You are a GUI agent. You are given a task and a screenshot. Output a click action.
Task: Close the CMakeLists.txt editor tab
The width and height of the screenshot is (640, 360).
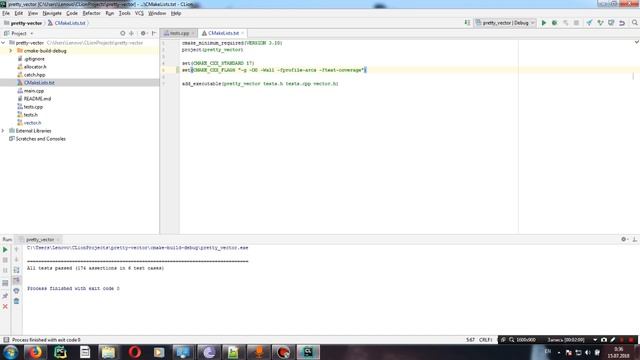point(242,33)
